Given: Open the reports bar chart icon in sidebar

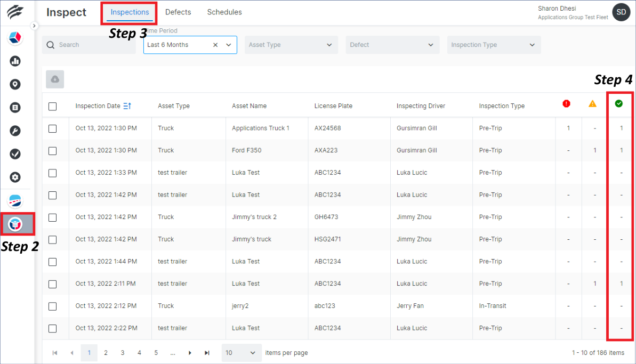Looking at the screenshot, I should pos(15,61).
